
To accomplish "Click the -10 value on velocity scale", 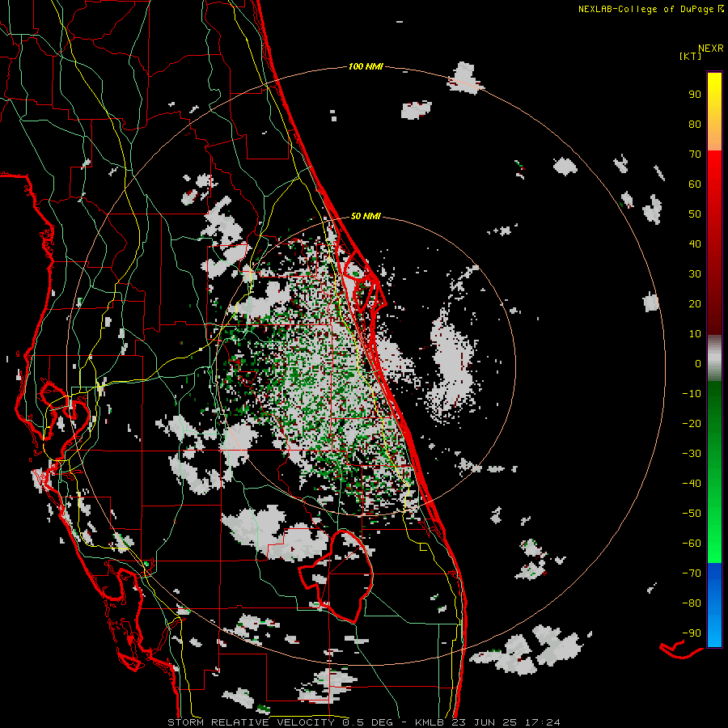I will tap(692, 394).
